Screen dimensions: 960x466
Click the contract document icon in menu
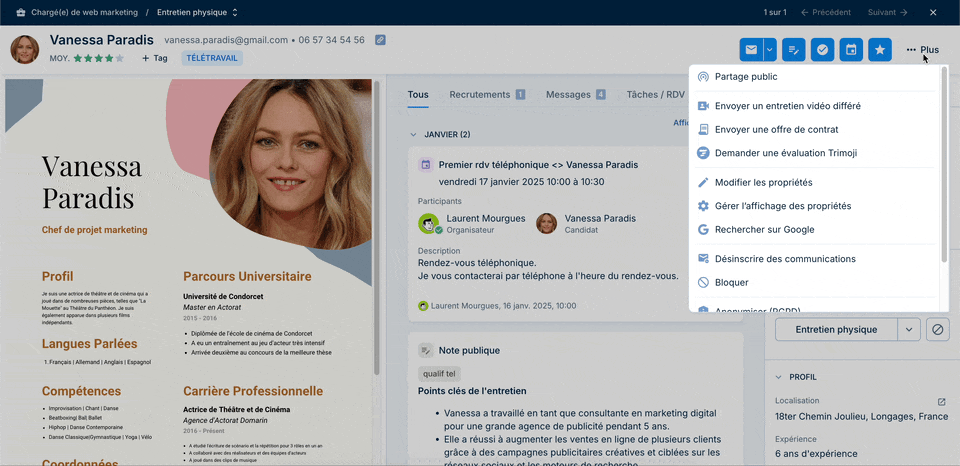[x=703, y=130]
